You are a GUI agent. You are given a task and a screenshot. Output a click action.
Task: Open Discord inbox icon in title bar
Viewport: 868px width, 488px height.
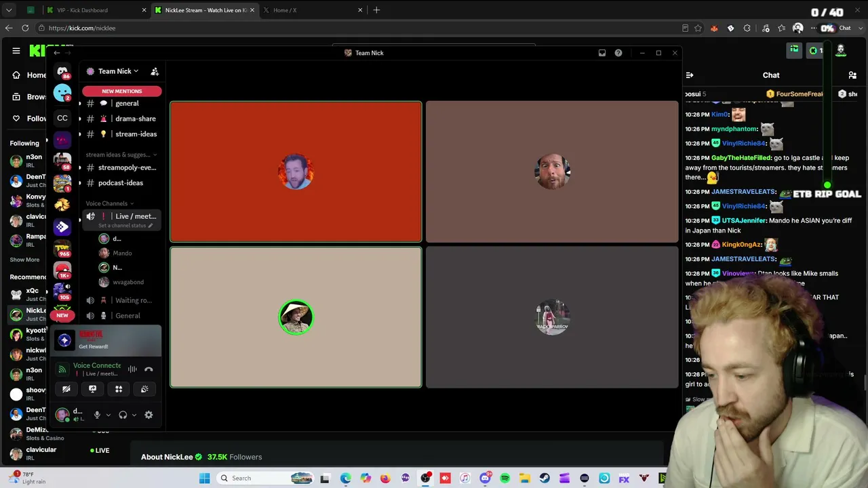coord(601,53)
